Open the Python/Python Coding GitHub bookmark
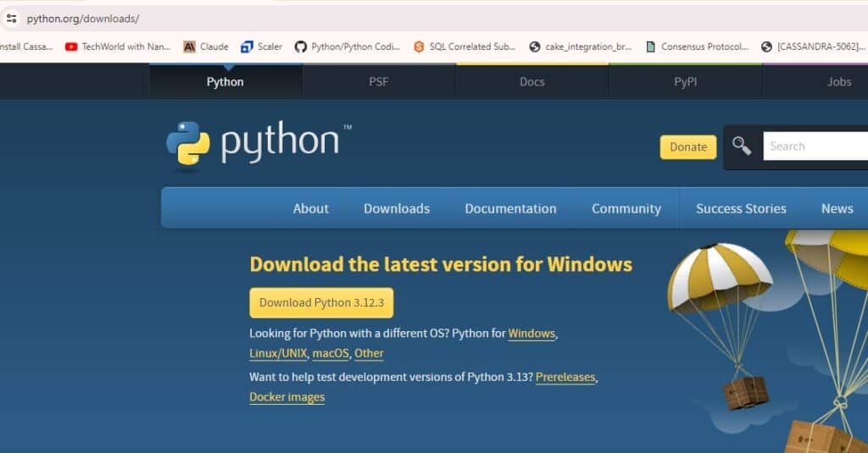Viewport: 868px width, 453px height. 347,47
